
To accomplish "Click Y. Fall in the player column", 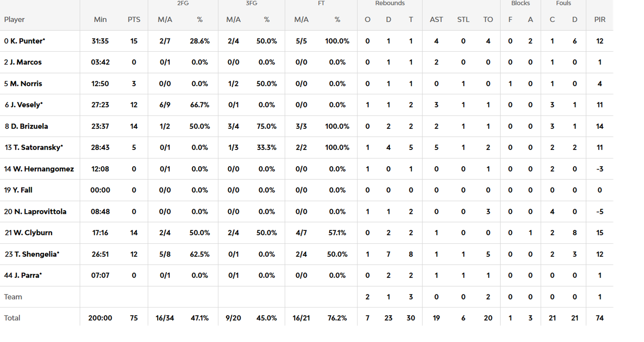I will click(22, 190).
